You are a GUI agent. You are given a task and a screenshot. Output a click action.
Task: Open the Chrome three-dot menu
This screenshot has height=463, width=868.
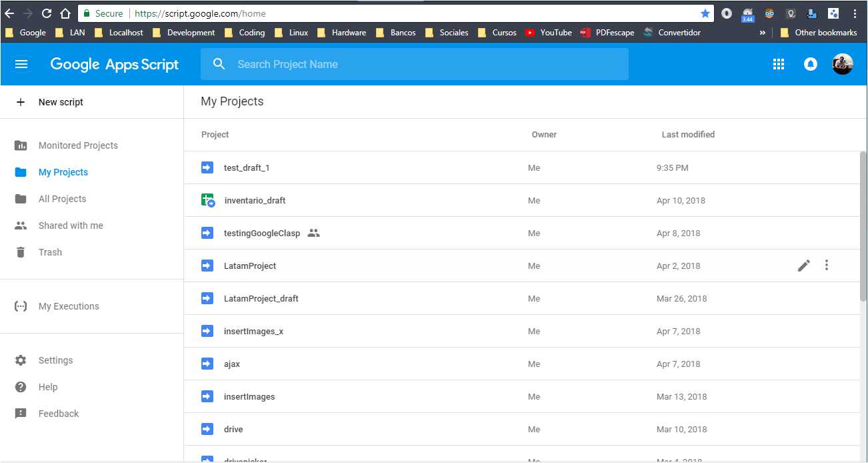(855, 13)
